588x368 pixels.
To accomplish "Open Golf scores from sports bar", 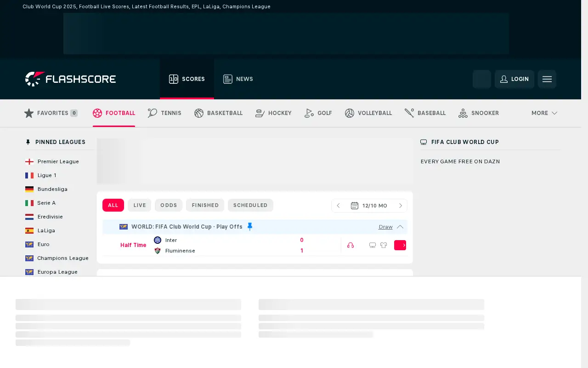I will [318, 113].
